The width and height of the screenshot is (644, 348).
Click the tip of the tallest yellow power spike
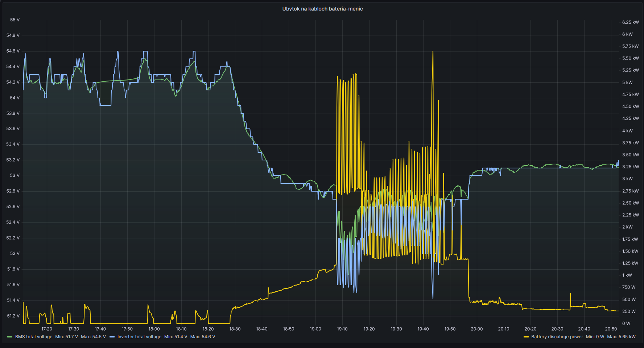point(433,52)
